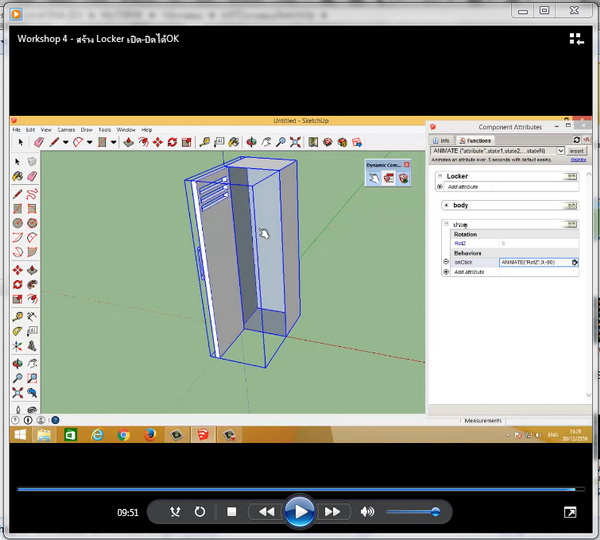The height and width of the screenshot is (540, 600).
Task: Switch to the Info tab
Action: [442, 140]
